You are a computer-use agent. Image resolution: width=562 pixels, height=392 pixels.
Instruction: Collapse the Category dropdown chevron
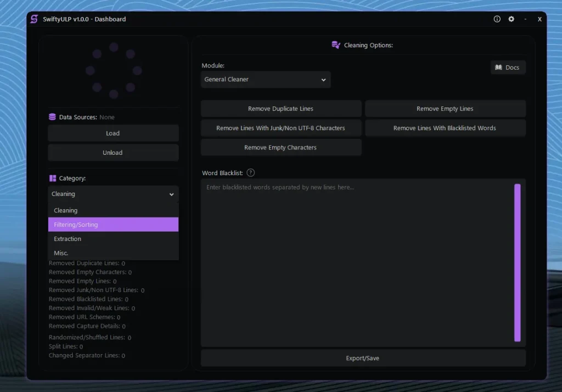[171, 194]
